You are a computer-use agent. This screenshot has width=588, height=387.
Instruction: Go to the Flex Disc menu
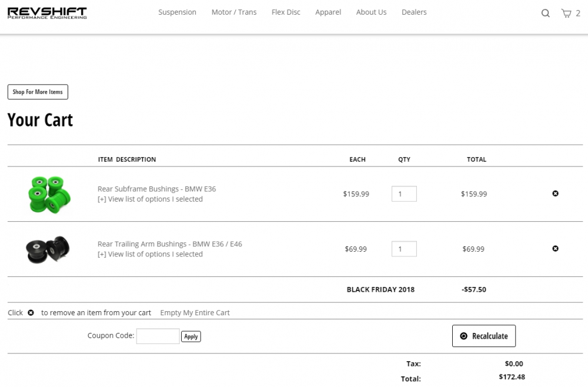(x=286, y=12)
